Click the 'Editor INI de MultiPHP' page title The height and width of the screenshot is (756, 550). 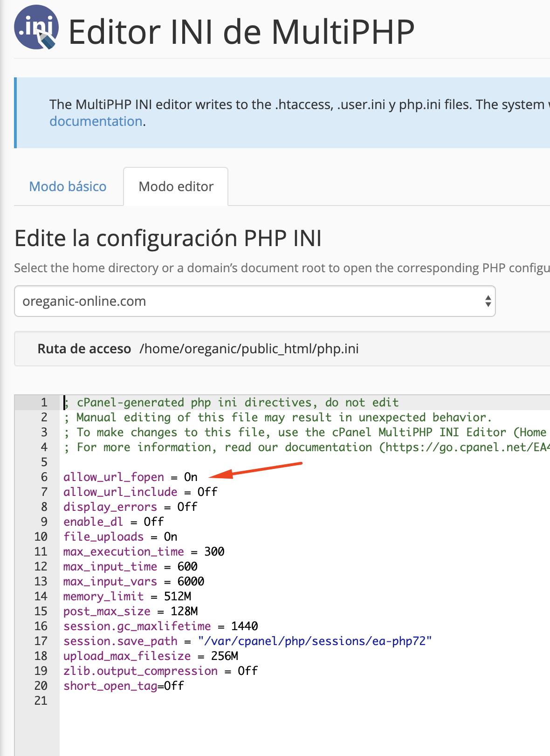(x=241, y=32)
